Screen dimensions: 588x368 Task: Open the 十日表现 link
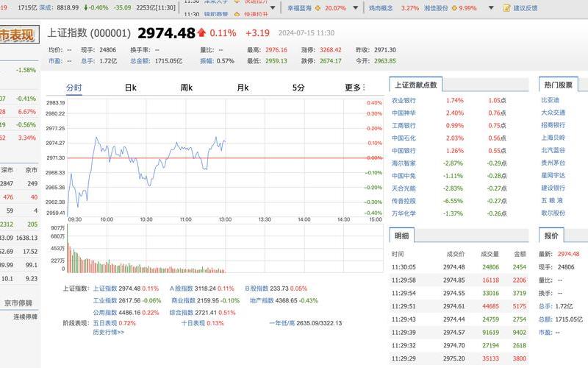coord(193,323)
